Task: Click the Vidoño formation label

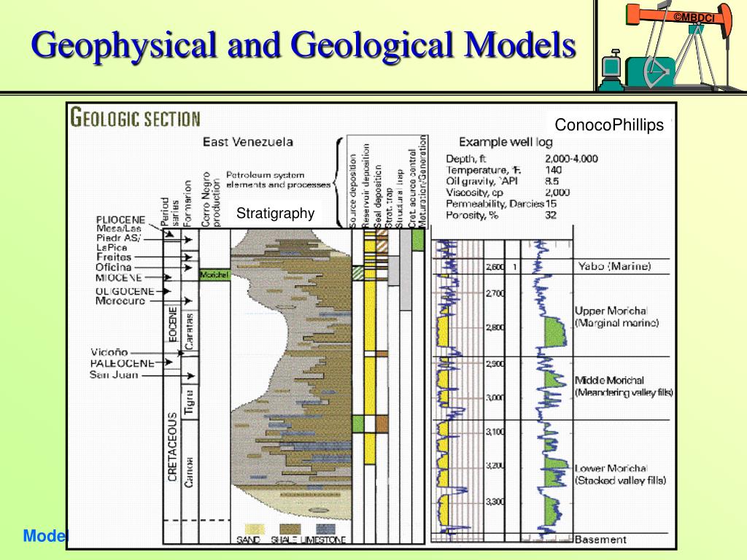Action: (x=109, y=352)
